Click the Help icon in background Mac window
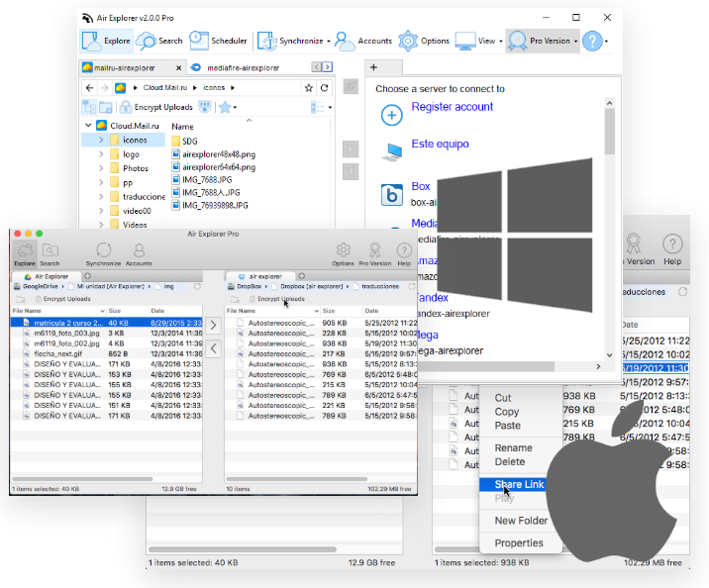The width and height of the screenshot is (709, 588). [672, 245]
